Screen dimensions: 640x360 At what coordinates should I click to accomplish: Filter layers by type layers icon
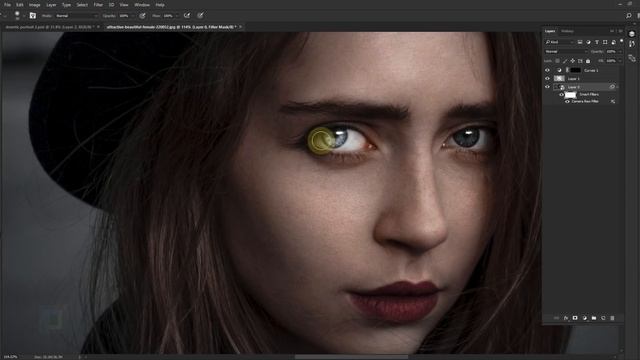pyautogui.click(x=597, y=42)
